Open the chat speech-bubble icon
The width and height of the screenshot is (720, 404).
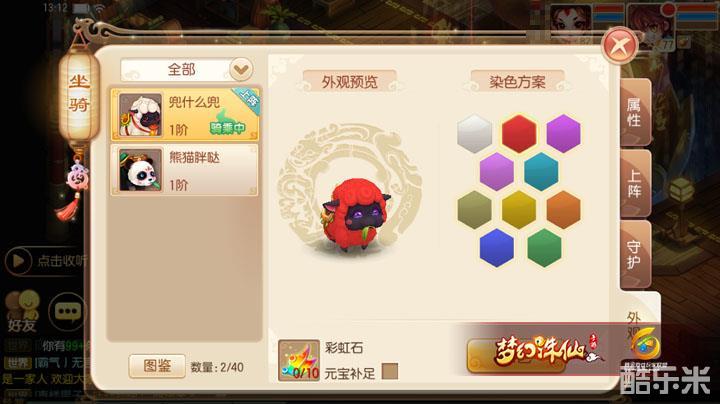[x=68, y=311]
